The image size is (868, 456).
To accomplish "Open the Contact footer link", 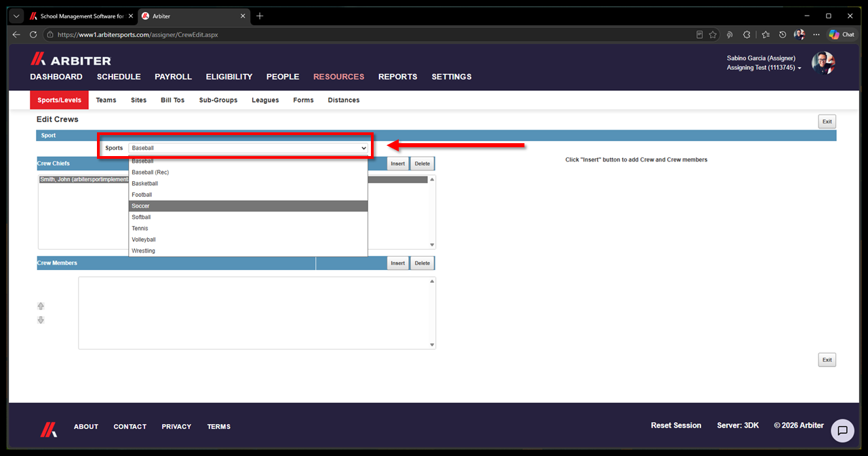I will pos(130,427).
